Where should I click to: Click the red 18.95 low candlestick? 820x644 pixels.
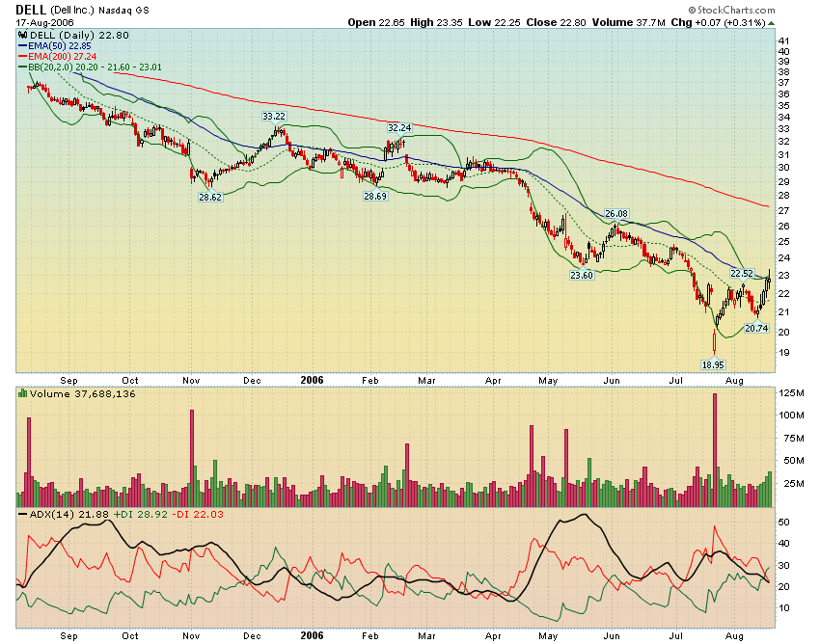(714, 340)
